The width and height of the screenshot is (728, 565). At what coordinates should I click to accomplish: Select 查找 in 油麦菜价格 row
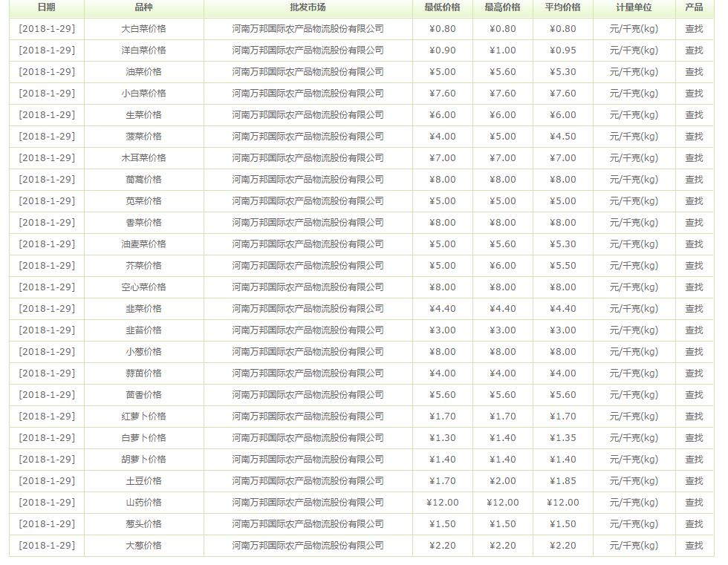click(x=693, y=244)
